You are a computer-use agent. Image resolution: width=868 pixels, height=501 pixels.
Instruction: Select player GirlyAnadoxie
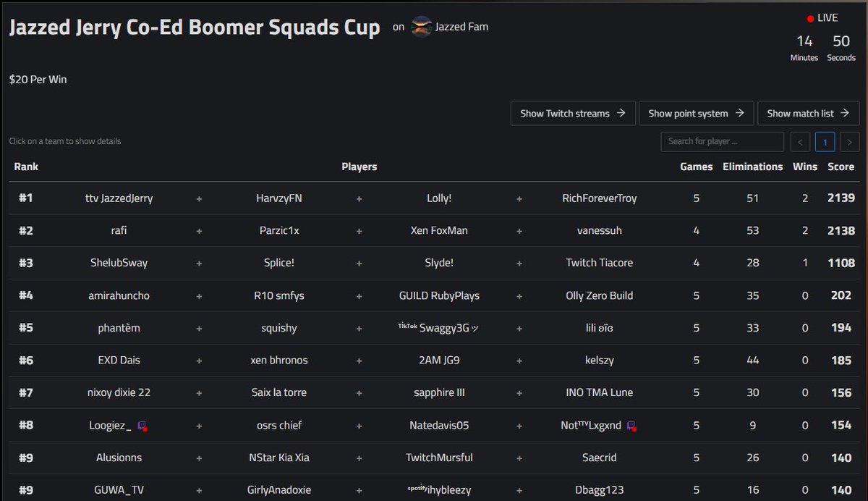279,489
